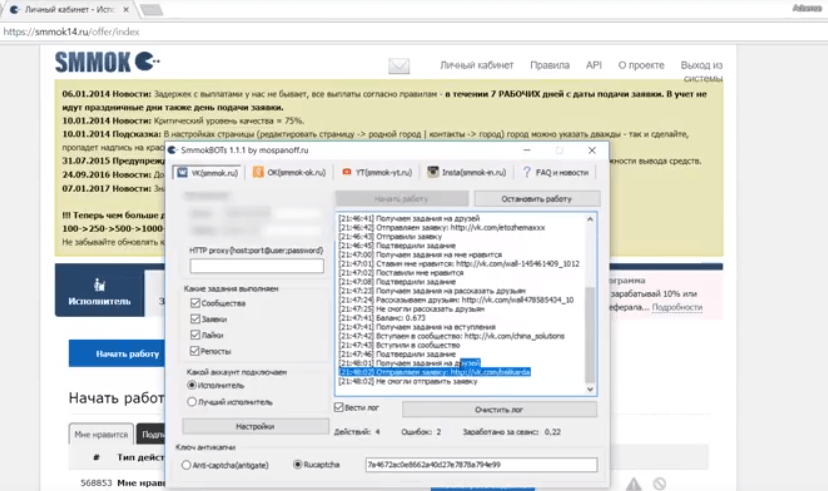Click the anticaptcha key input field
This screenshot has height=491, width=828.
point(481,465)
